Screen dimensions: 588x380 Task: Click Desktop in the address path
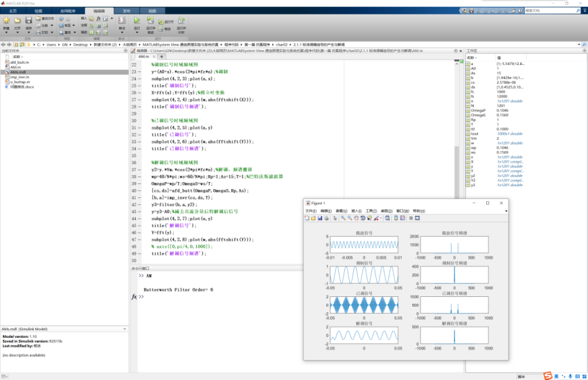point(80,44)
